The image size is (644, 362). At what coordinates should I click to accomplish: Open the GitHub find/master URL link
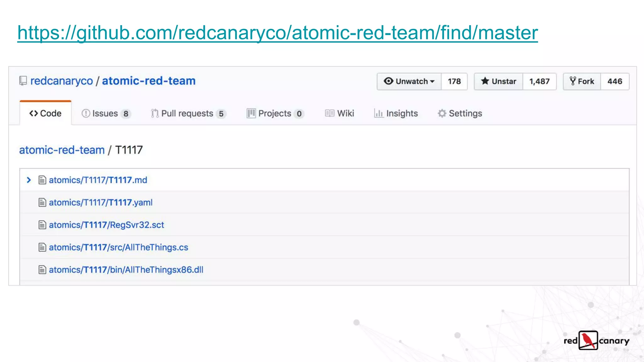278,33
